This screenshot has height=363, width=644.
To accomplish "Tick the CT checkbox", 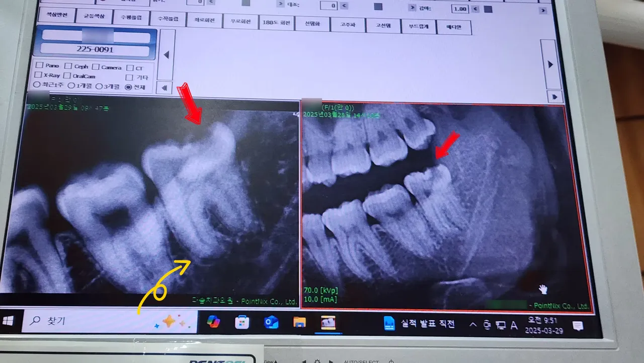I will pyautogui.click(x=130, y=68).
